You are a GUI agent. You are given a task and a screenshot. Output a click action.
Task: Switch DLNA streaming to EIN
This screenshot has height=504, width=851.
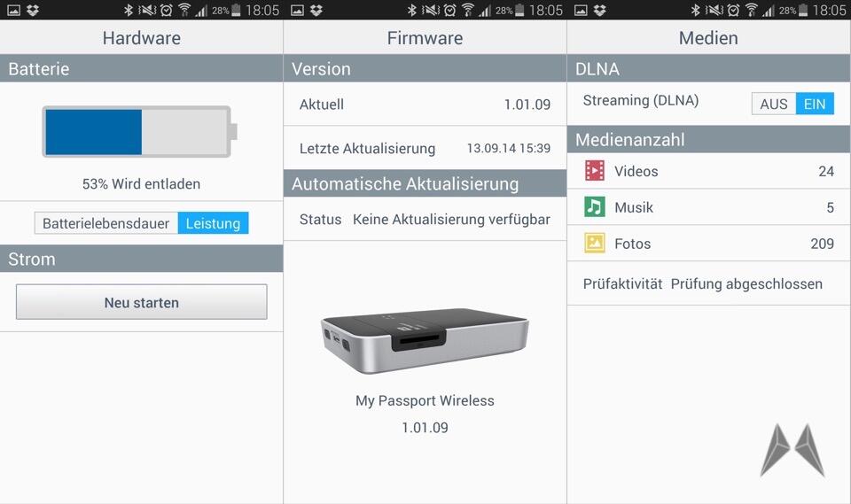(x=815, y=104)
